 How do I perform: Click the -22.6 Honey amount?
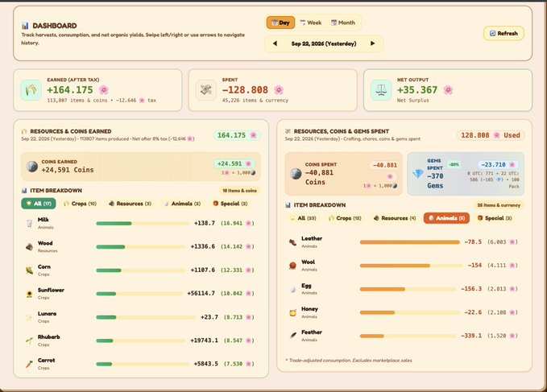(x=473, y=312)
